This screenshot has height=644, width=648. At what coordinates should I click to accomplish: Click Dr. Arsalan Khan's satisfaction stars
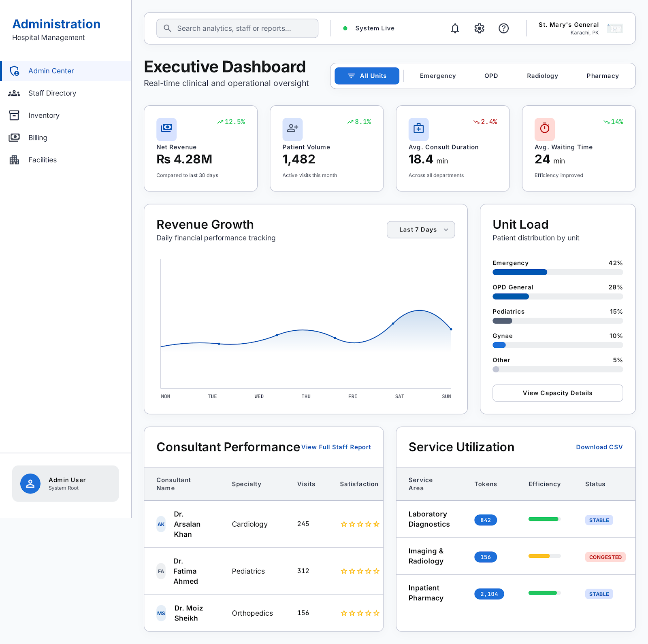pyautogui.click(x=360, y=524)
